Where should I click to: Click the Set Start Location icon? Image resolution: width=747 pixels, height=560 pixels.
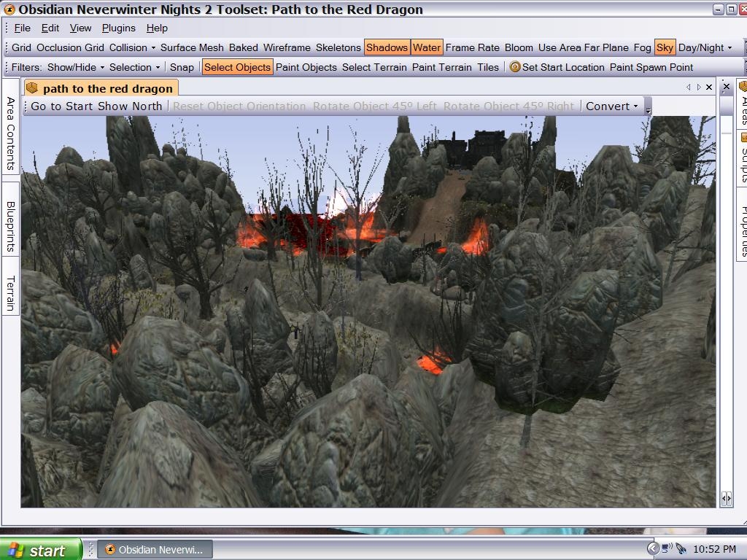pyautogui.click(x=515, y=67)
